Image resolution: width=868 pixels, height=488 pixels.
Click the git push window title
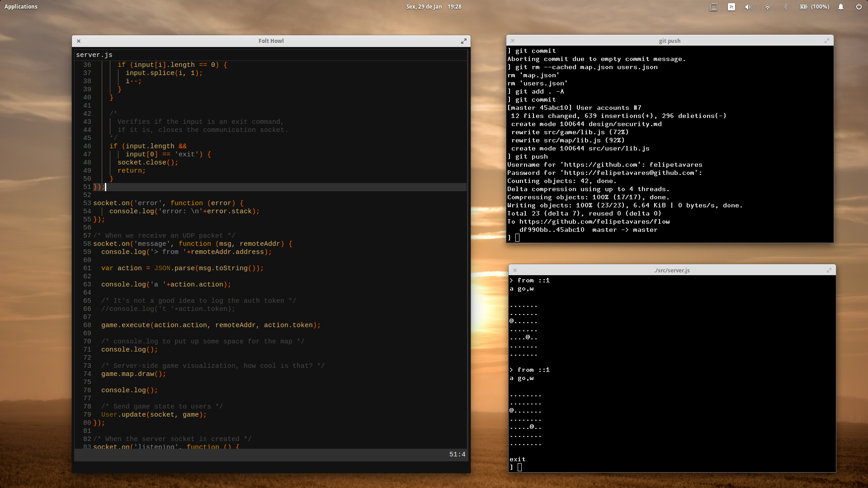tap(670, 41)
